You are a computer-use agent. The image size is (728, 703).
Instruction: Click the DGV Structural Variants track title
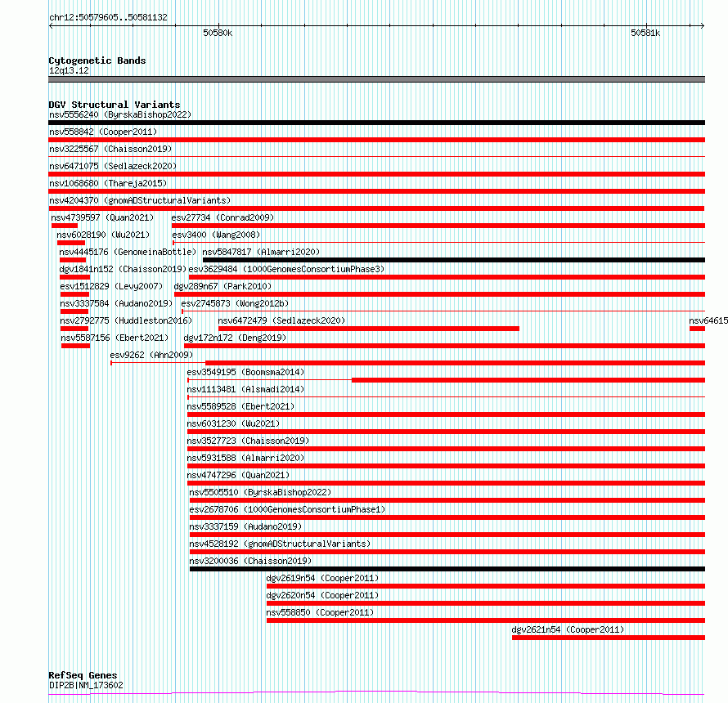click(115, 105)
